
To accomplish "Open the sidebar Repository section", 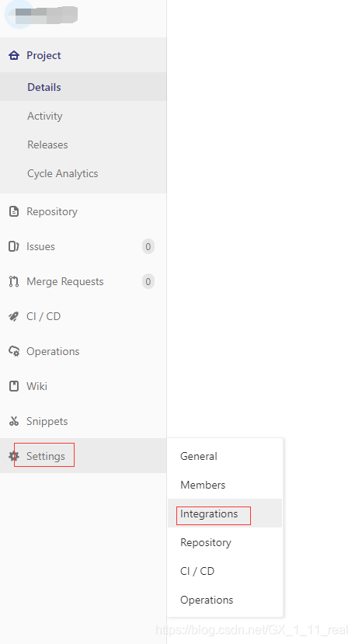I will pos(52,211).
